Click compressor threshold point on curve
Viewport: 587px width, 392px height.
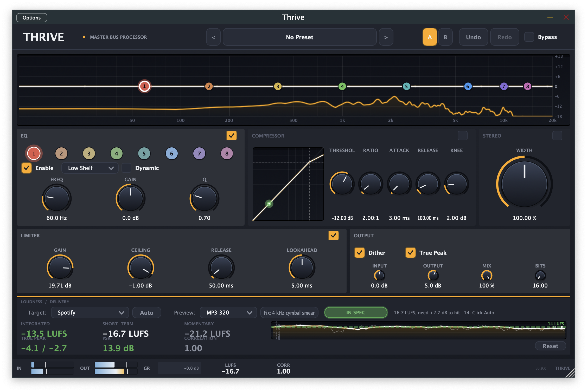269,204
